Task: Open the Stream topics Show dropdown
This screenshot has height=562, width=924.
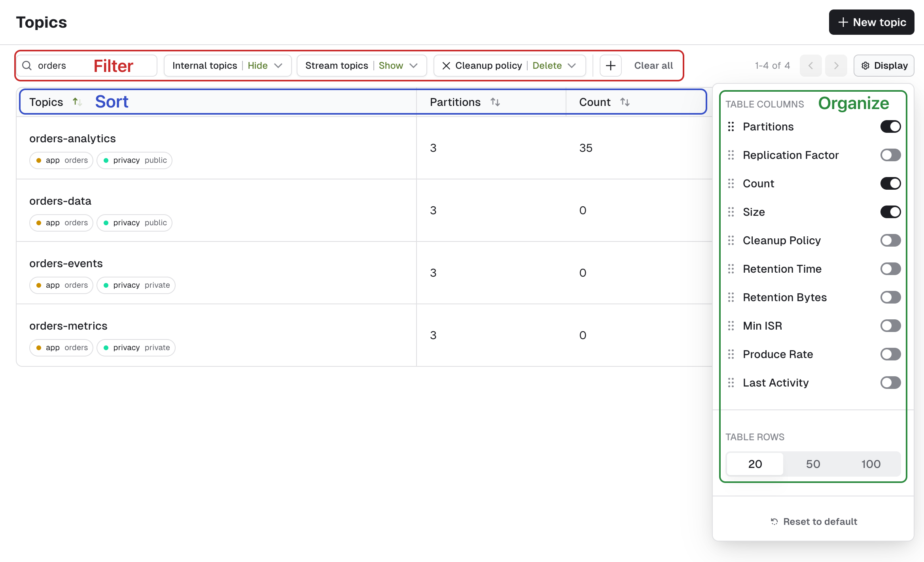Action: [x=362, y=66]
